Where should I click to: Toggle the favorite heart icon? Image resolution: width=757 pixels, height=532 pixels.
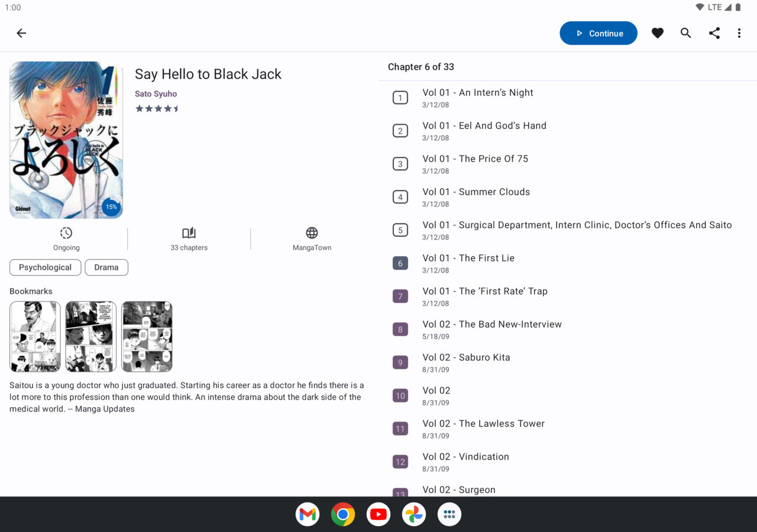[x=657, y=33]
